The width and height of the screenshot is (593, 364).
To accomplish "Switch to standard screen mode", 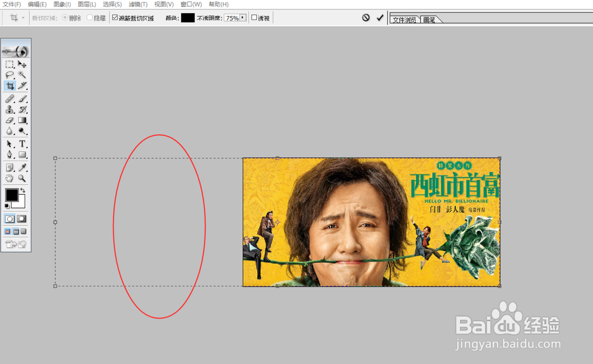I will (x=7, y=231).
